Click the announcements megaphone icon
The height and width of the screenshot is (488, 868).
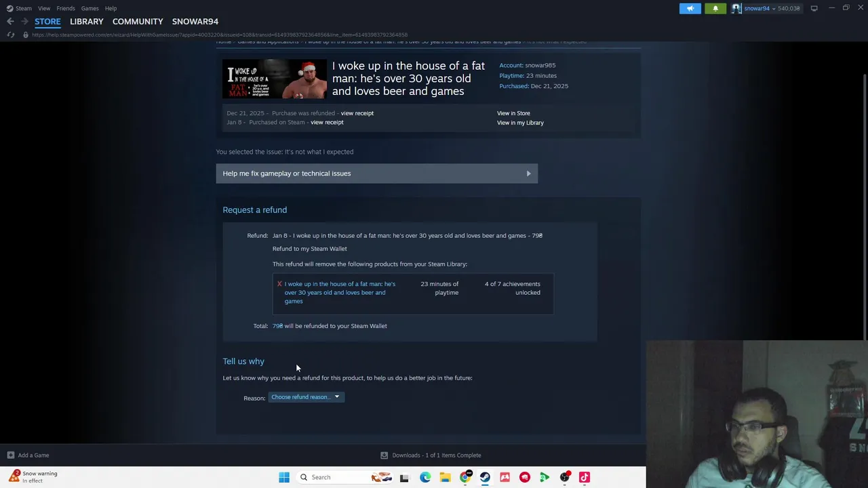(690, 8)
